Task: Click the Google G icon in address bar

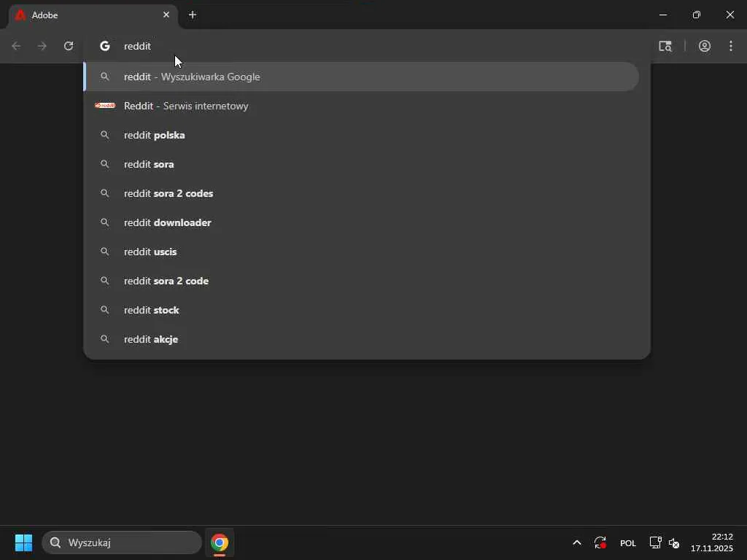Action: [x=105, y=46]
